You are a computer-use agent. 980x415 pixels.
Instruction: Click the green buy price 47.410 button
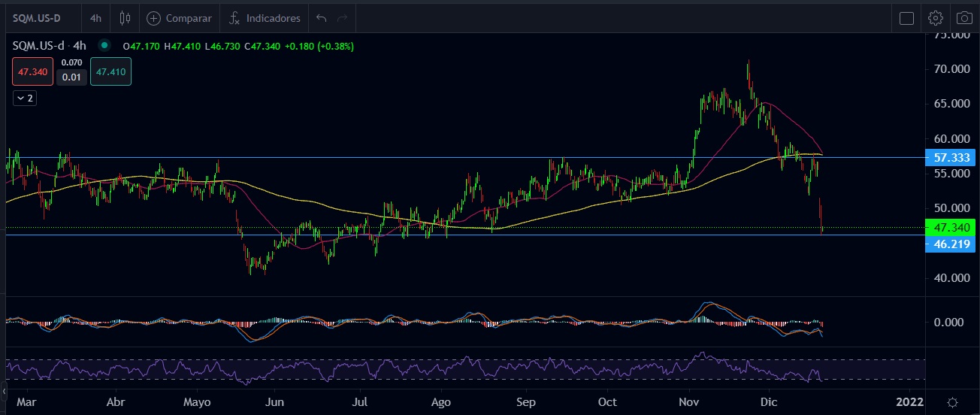coord(110,71)
